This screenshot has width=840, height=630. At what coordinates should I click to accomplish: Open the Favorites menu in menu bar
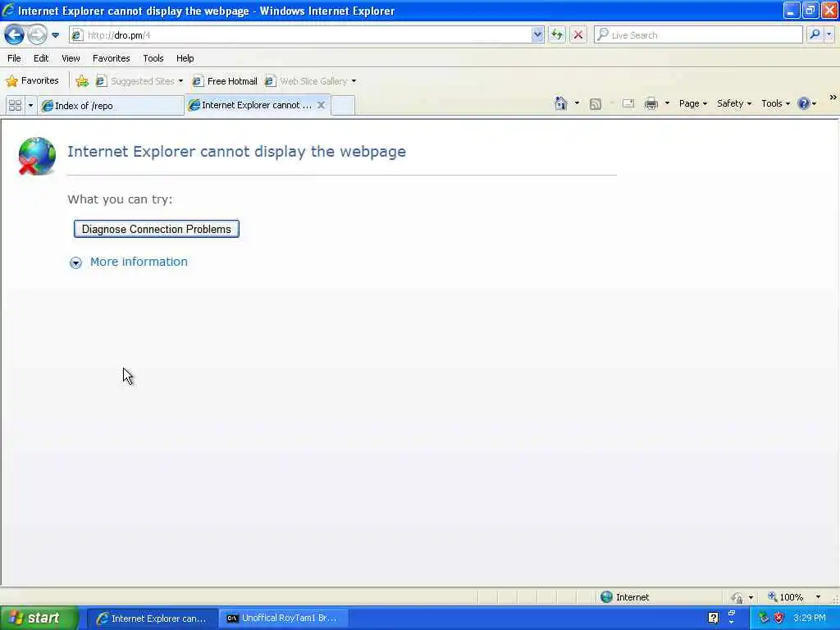(112, 58)
